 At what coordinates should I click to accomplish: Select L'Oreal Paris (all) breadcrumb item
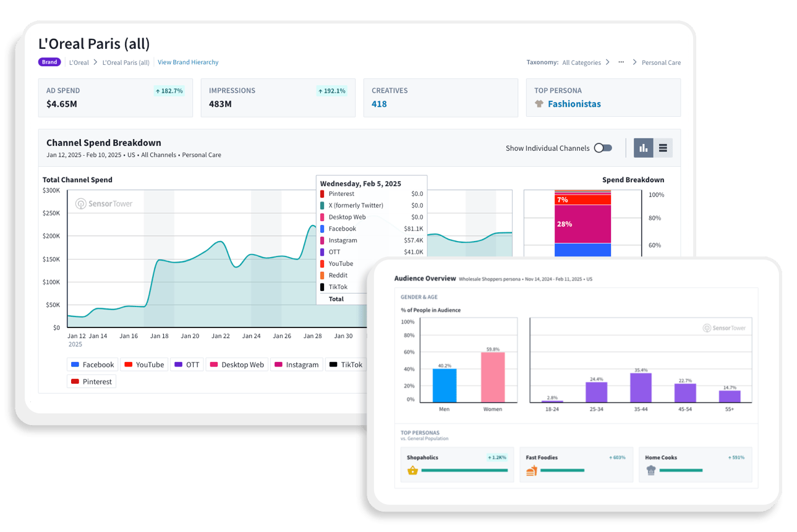click(126, 62)
